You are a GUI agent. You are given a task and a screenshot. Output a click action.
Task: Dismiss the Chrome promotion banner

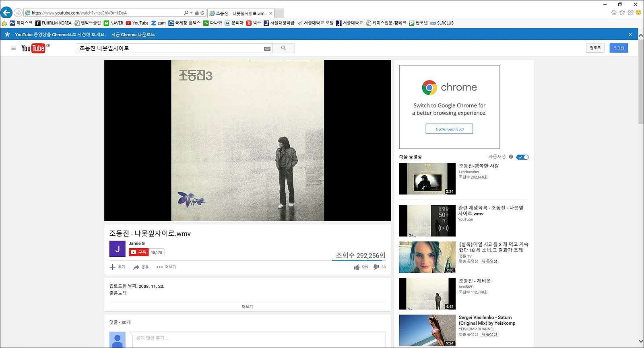click(630, 35)
